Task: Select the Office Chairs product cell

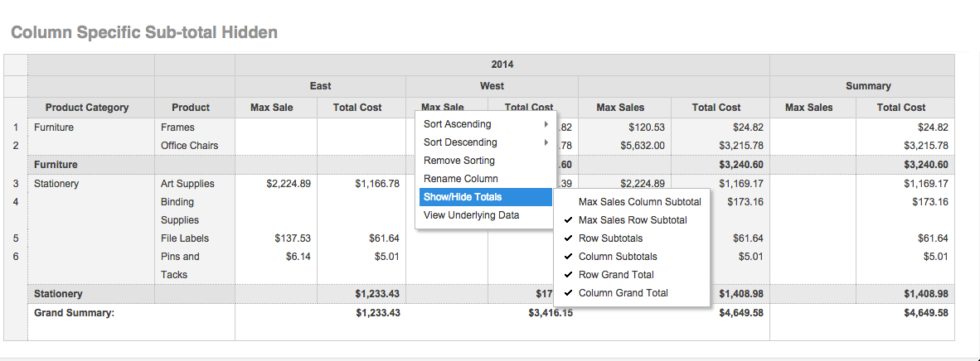Action: [189, 146]
